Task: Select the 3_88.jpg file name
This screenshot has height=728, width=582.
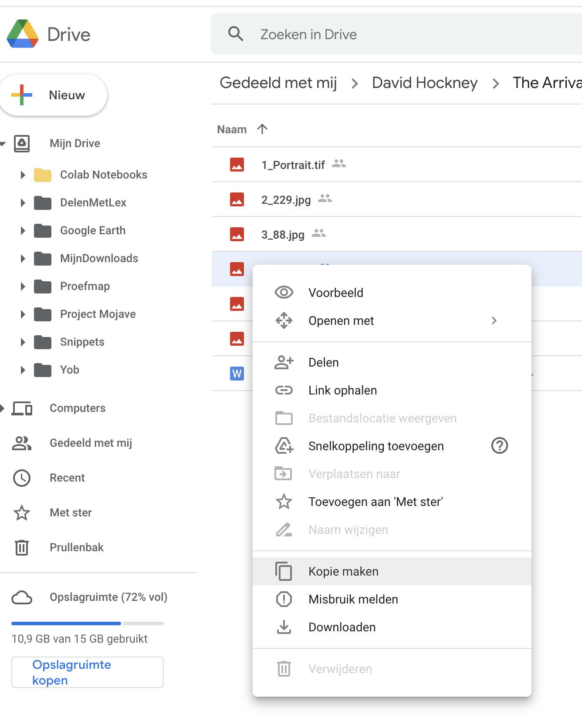Action: click(x=283, y=235)
